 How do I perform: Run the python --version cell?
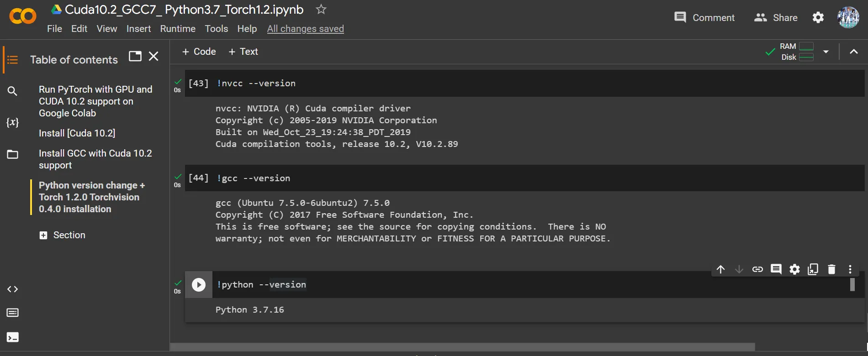(x=198, y=285)
